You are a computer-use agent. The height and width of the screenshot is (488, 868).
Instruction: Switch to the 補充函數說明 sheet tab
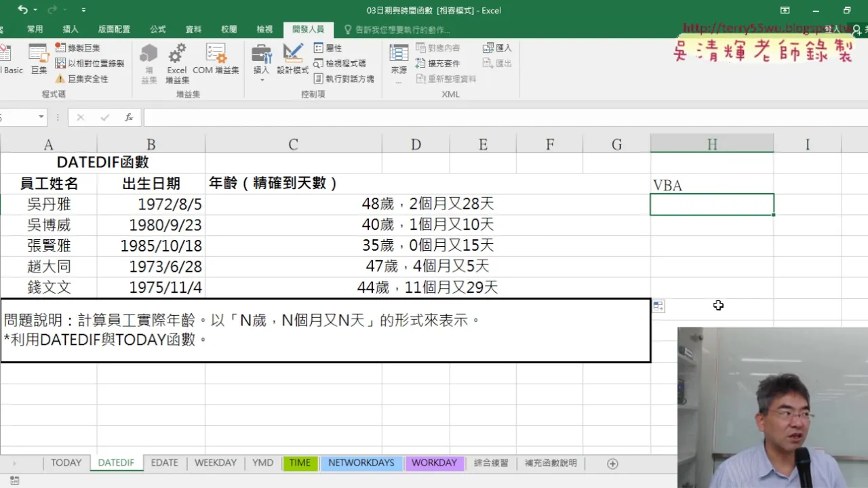click(x=551, y=463)
